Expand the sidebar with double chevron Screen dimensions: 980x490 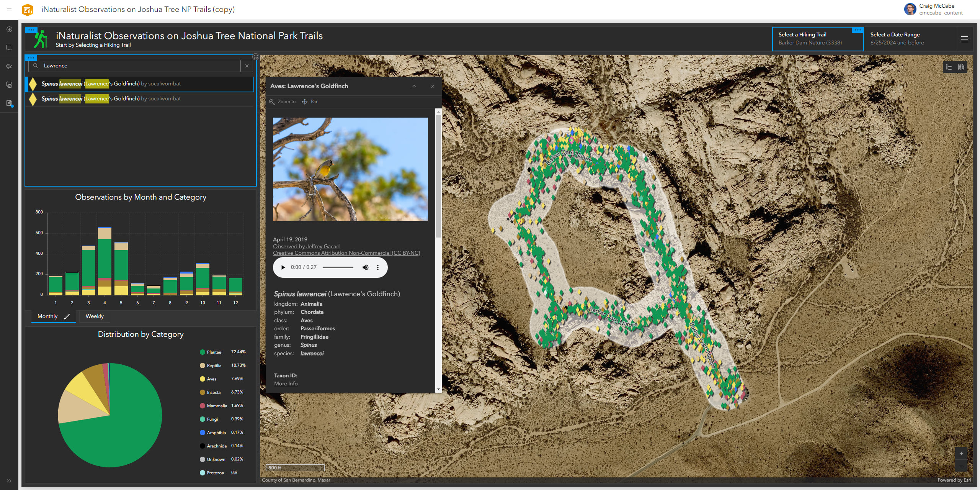click(9, 480)
